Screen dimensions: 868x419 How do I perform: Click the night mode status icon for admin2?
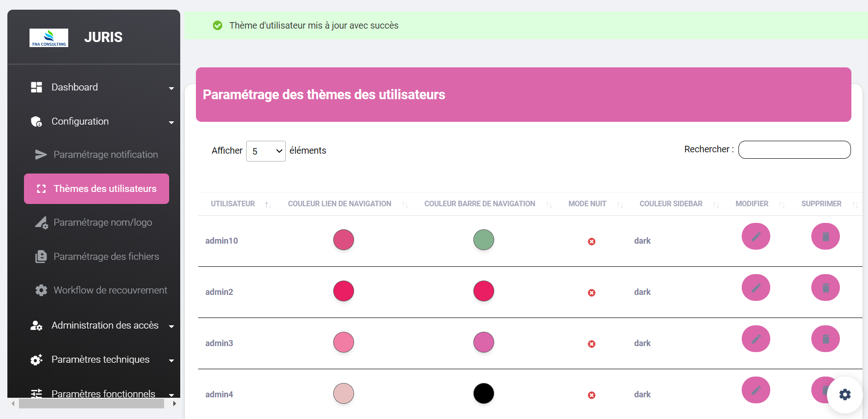click(x=591, y=293)
